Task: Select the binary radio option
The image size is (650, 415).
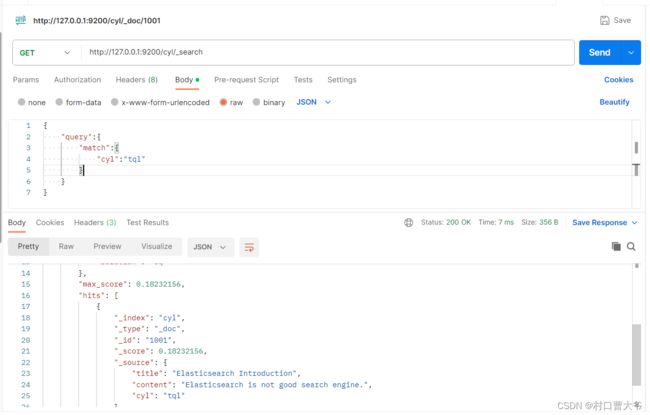Action: tap(256, 102)
